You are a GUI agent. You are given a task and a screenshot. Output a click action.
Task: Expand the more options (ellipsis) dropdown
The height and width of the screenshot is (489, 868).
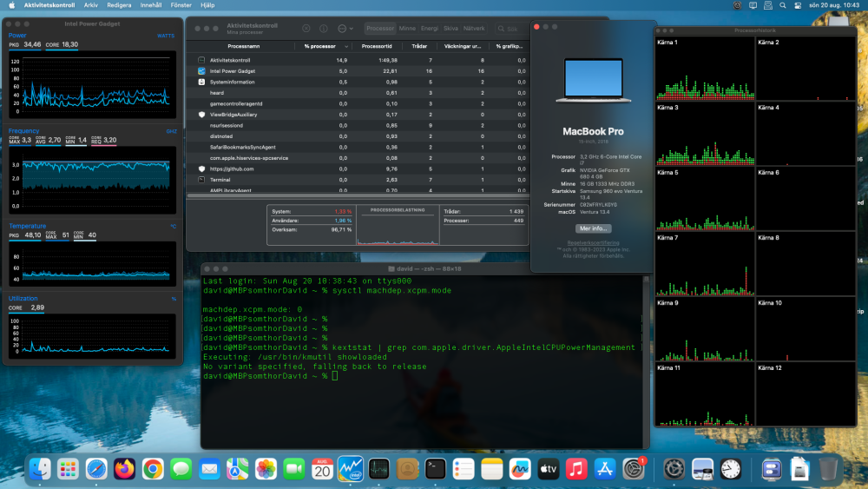click(x=345, y=29)
